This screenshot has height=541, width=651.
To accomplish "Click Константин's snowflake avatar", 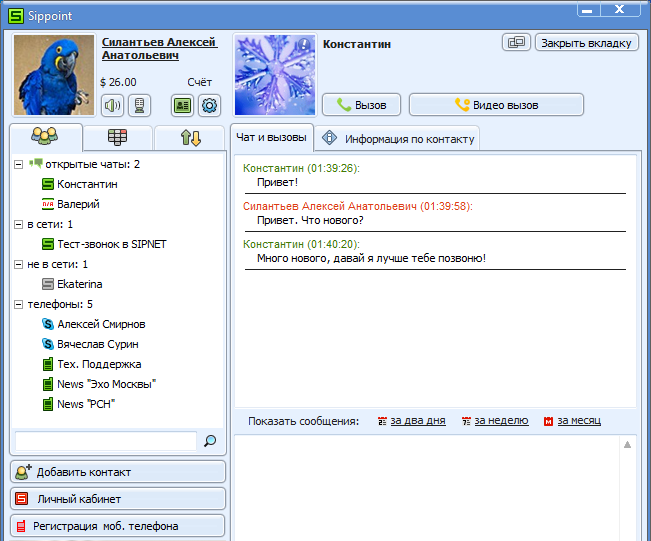I will click(275, 75).
